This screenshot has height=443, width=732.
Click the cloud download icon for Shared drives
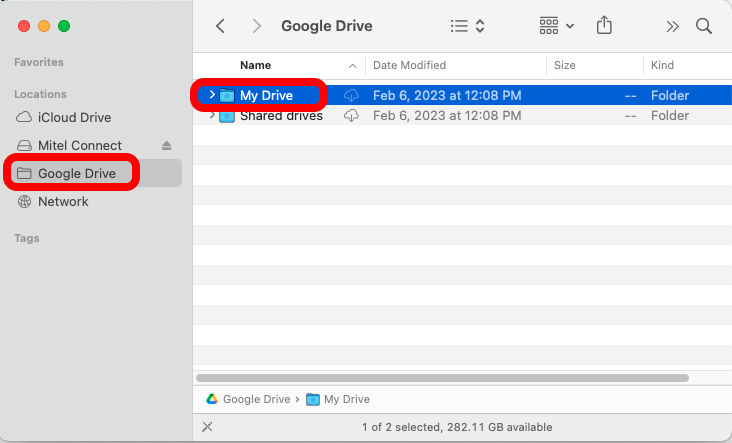coord(351,115)
